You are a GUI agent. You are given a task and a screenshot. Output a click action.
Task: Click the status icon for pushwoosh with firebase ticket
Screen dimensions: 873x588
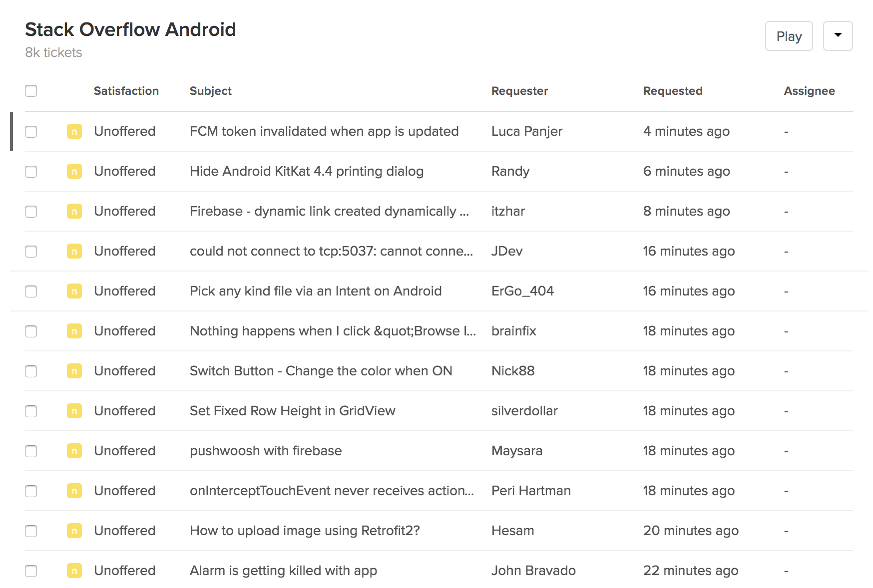(x=74, y=451)
